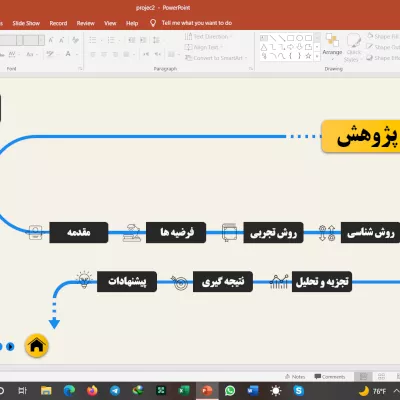Screen dimensions: 400x400
Task: Click the نتیجه گیری label box
Action: point(223,282)
